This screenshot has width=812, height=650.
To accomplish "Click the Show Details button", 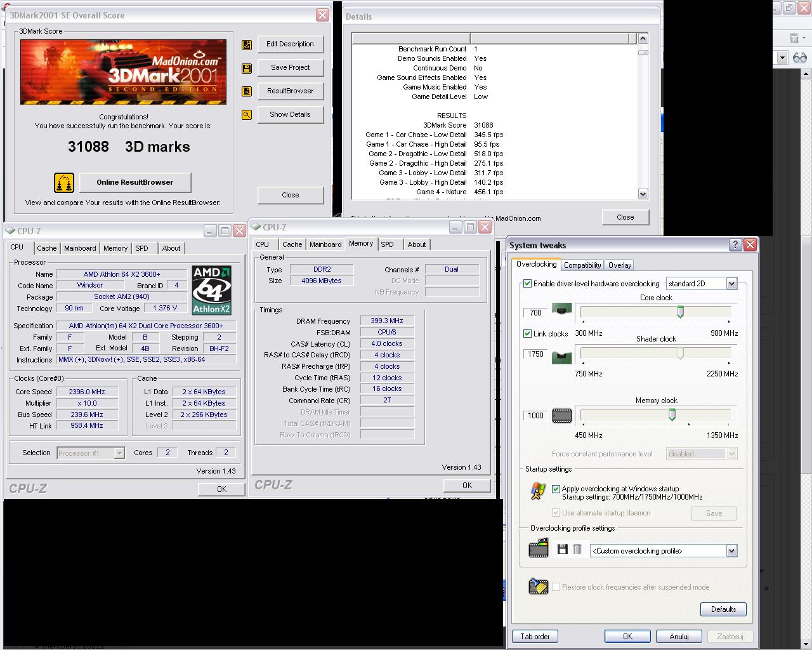I will click(290, 115).
